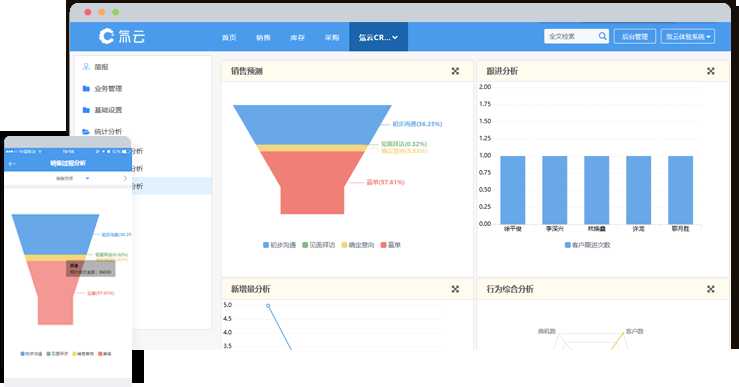The image size is (739, 387).
Task: Maximize the 销售预测 chart panel
Action: 455,71
